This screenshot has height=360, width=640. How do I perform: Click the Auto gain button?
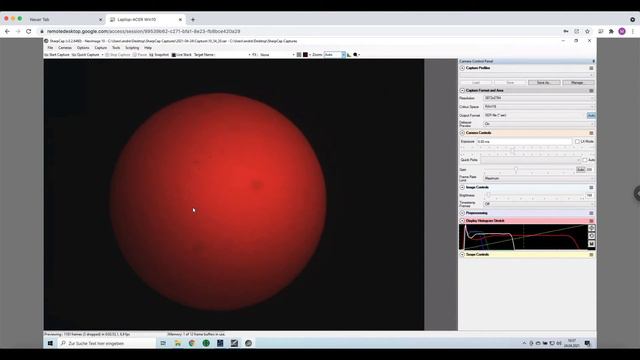click(580, 169)
